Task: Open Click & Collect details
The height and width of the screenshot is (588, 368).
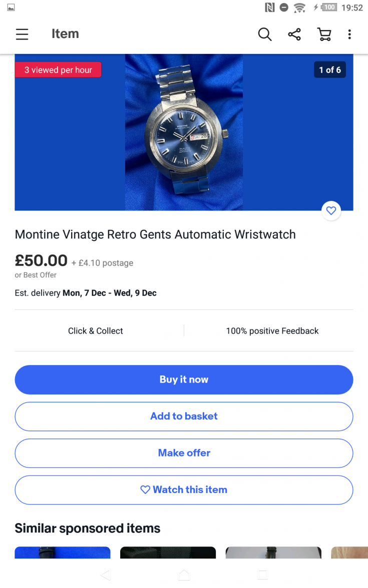Action: [x=96, y=330]
